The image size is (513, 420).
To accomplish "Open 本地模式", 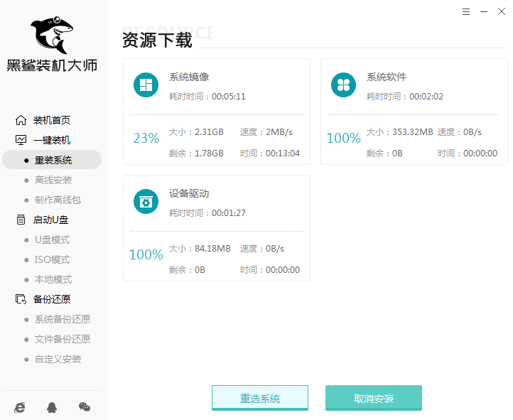I will [53, 279].
